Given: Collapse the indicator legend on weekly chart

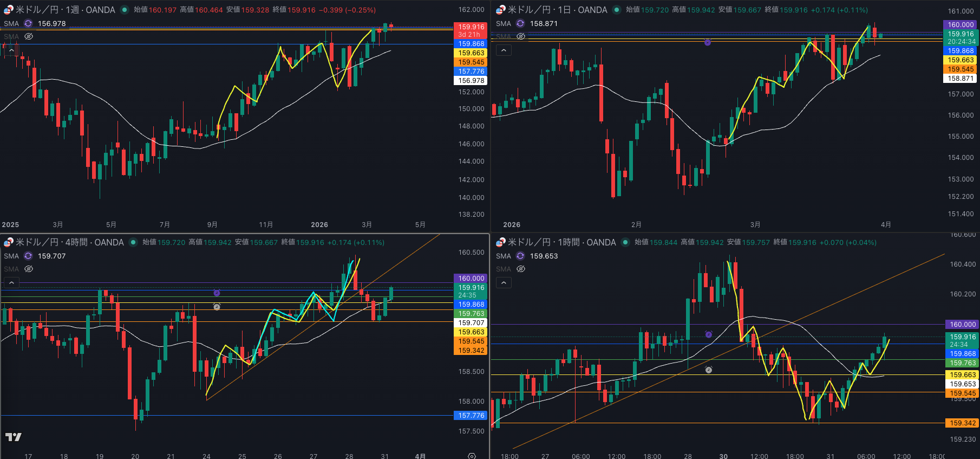Looking at the screenshot, I should 11,50.
